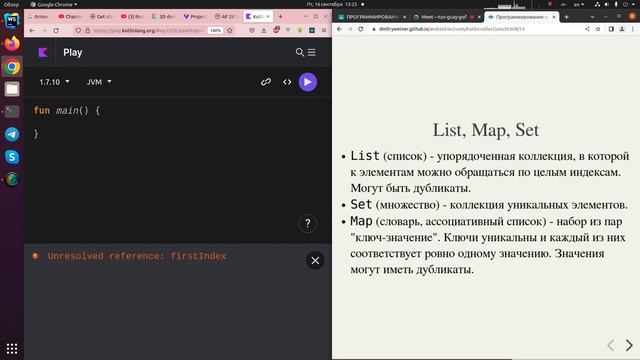Open the search icon in Kotlin Play header
This screenshot has width=640, height=360.
[x=300, y=52]
